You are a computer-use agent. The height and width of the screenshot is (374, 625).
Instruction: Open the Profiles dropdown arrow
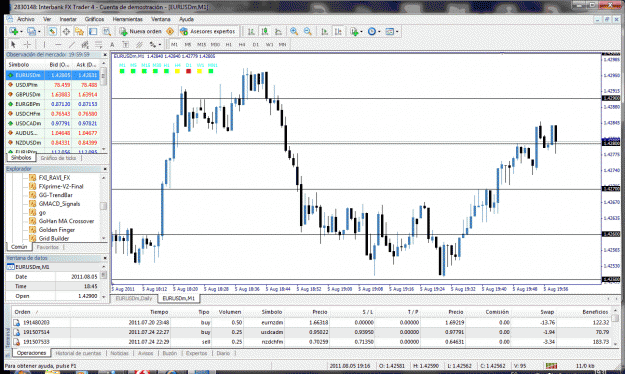coord(39,31)
